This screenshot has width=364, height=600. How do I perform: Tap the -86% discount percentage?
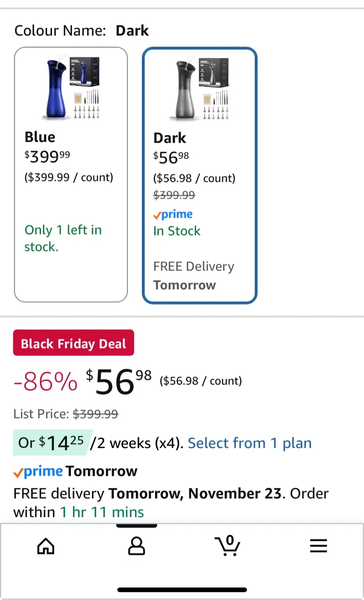pos(45,382)
